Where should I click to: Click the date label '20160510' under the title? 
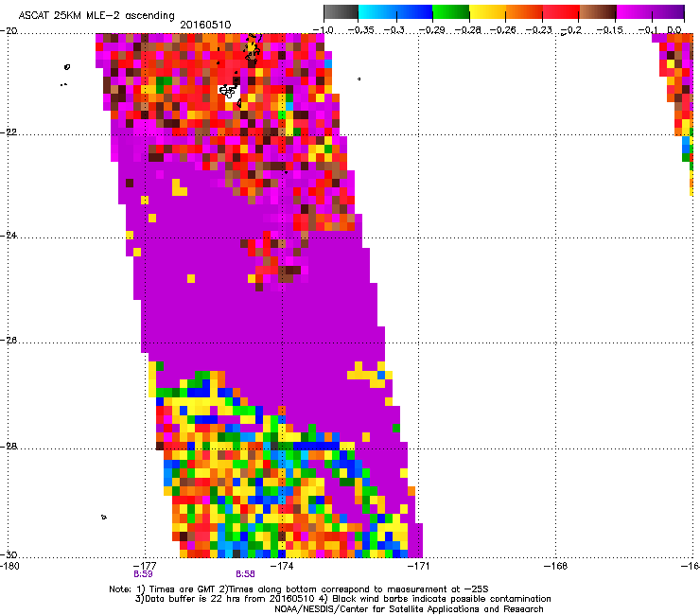(205, 25)
